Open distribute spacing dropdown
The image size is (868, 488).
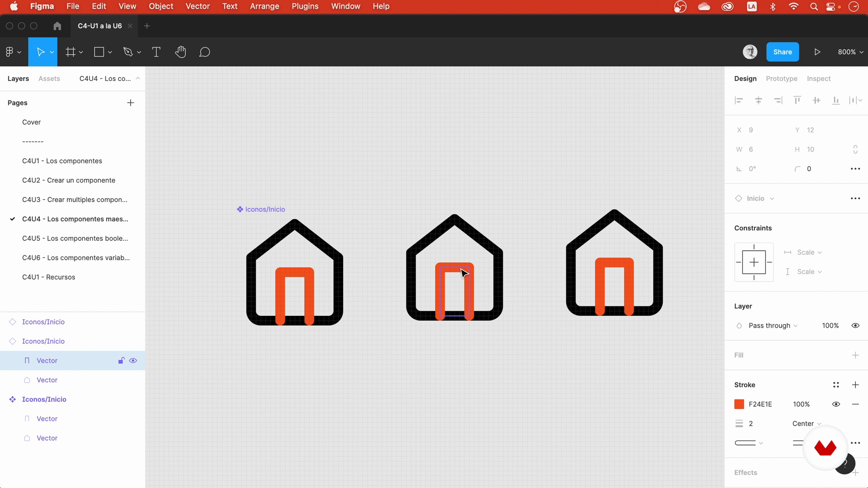[856, 100]
